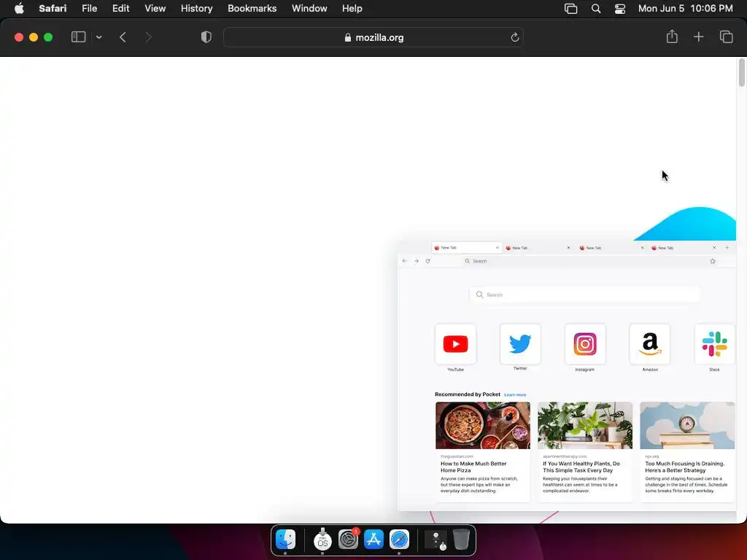Open the Privacy Report shield icon
Screen dimensions: 747x560
pos(206,37)
